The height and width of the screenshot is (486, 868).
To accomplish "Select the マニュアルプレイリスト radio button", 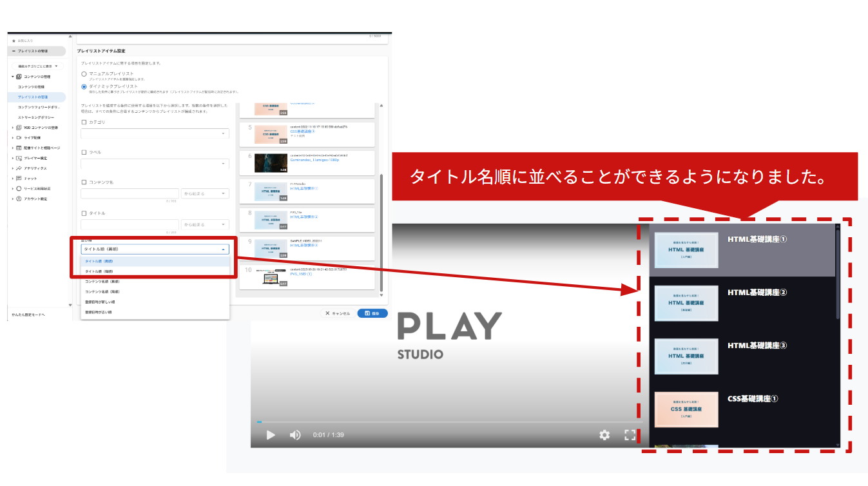I will [x=84, y=74].
